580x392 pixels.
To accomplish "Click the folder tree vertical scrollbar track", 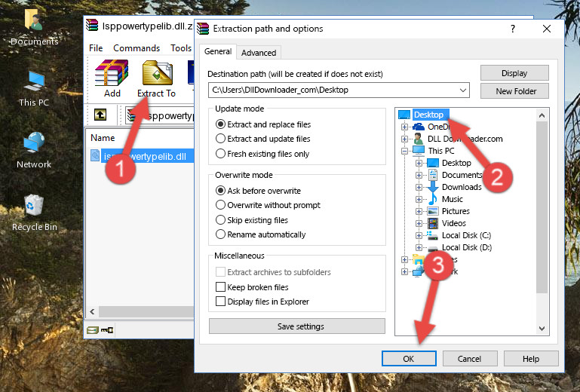I will [x=542, y=222].
